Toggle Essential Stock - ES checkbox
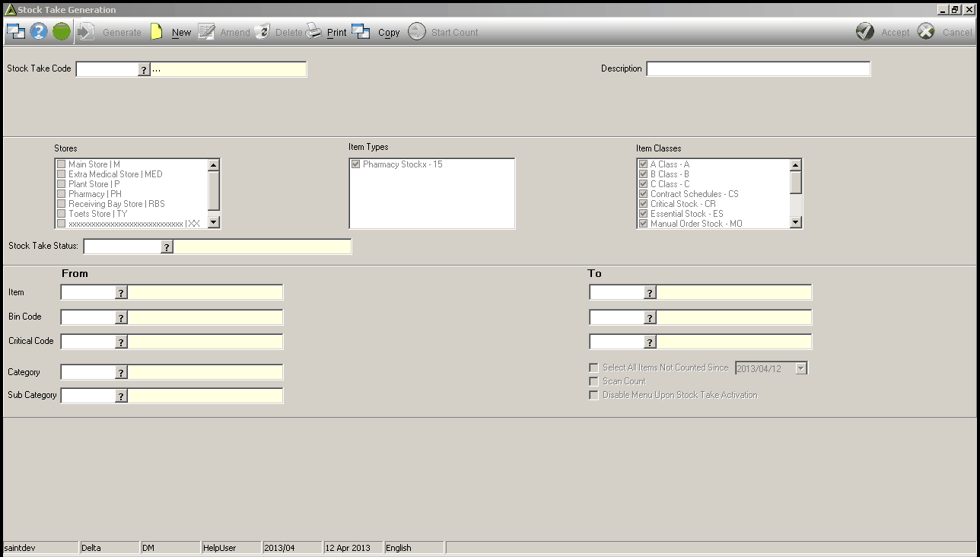Screen dimensions: 980x557 click(643, 214)
